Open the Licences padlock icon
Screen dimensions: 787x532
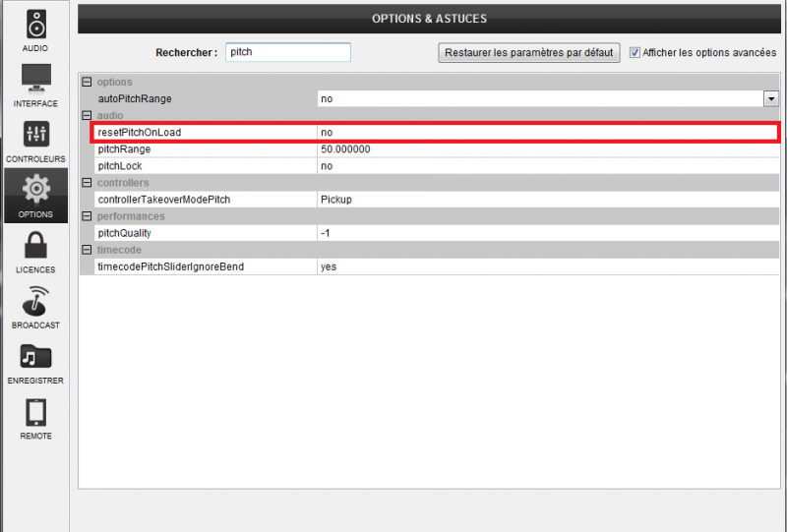coord(35,245)
